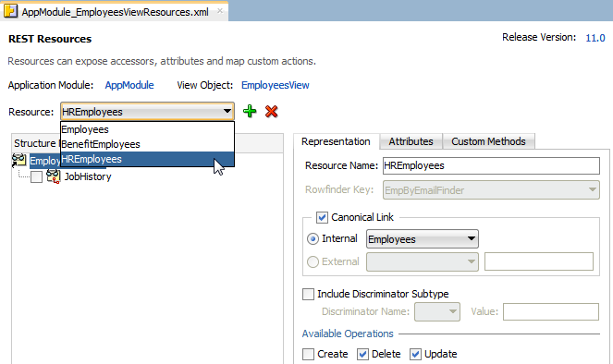Click the Available Operations heading
Image resolution: width=613 pixels, height=364 pixels.
348,334
